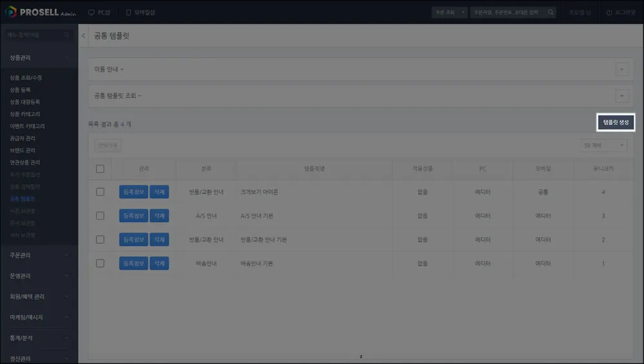Expand the 회원/혜택 관리 menu section
This screenshot has width=644, height=364.
(x=39, y=296)
